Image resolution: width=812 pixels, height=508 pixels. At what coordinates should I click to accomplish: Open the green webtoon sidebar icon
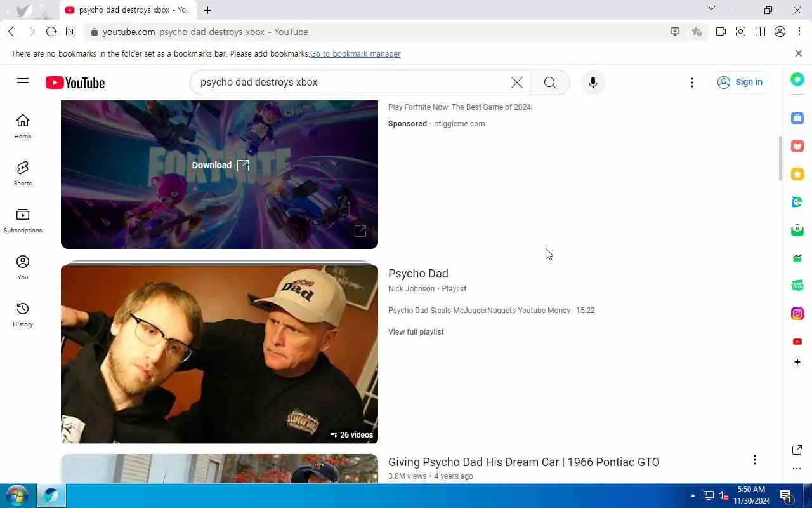pos(797,286)
